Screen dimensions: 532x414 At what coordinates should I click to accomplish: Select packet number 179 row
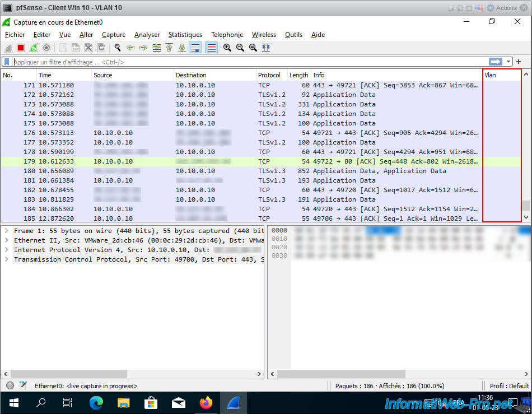point(261,161)
